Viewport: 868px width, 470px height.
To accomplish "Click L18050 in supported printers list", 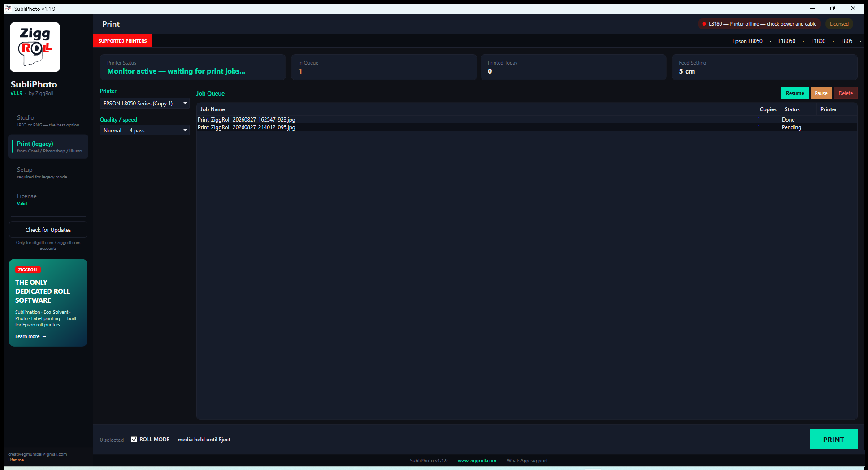I will pos(787,41).
